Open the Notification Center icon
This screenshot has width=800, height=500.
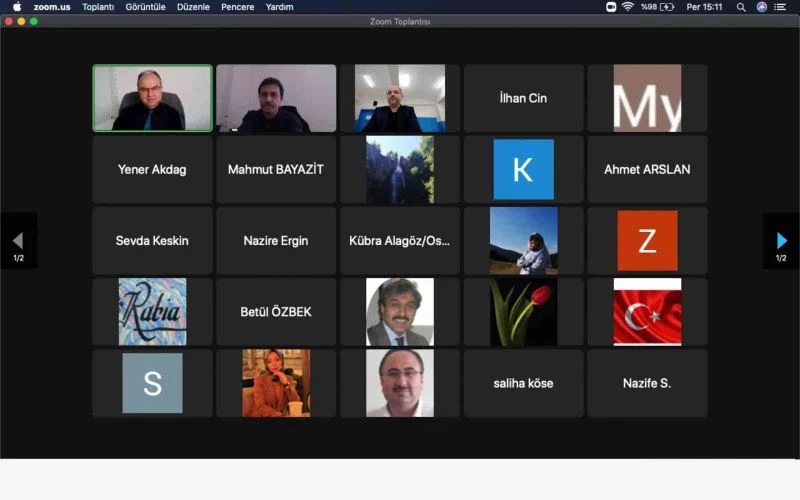781,7
